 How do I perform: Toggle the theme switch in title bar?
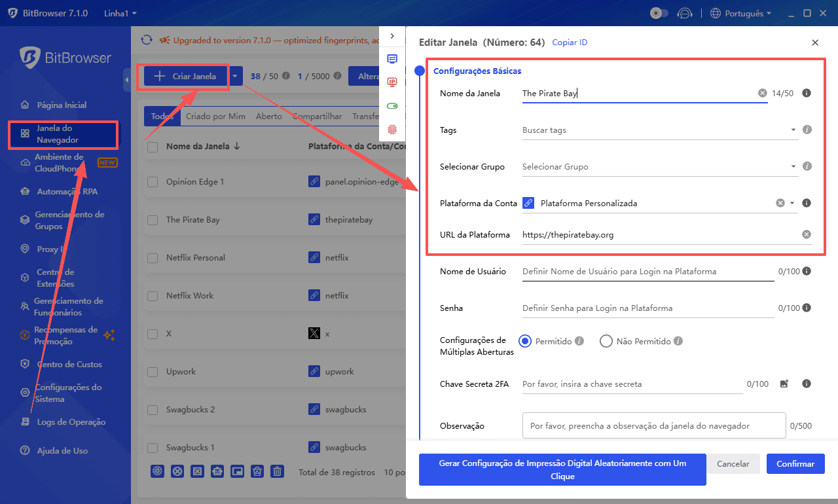tap(659, 13)
